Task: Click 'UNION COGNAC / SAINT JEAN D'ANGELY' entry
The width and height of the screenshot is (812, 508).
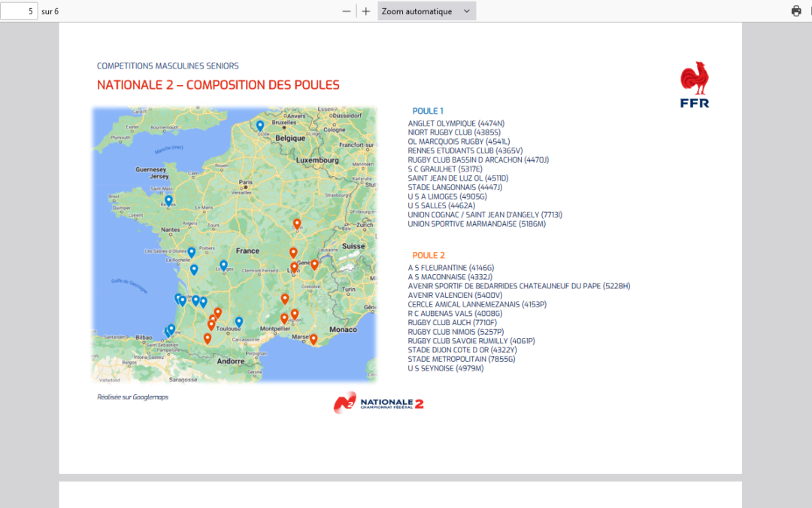Action: coord(485,214)
